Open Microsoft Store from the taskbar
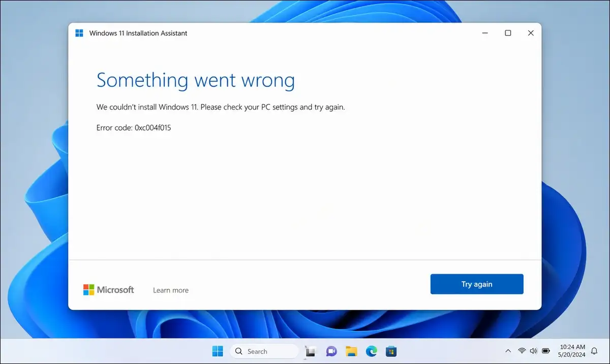Viewport: 610px width, 364px height. (x=391, y=351)
